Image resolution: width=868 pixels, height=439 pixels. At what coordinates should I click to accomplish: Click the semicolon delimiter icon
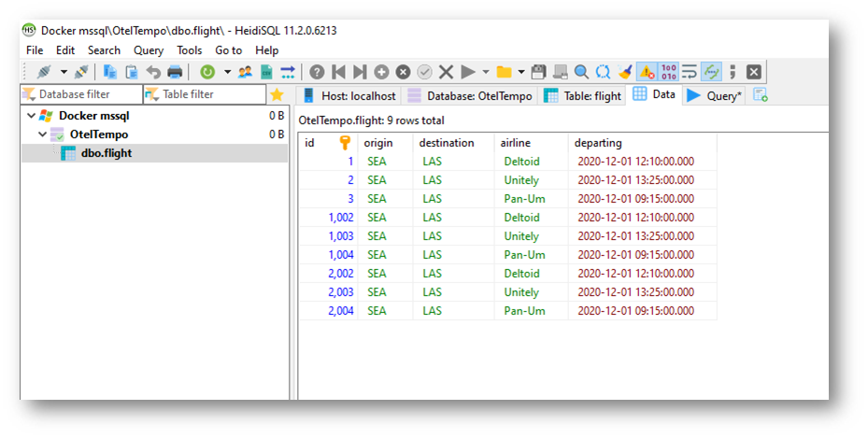click(733, 72)
